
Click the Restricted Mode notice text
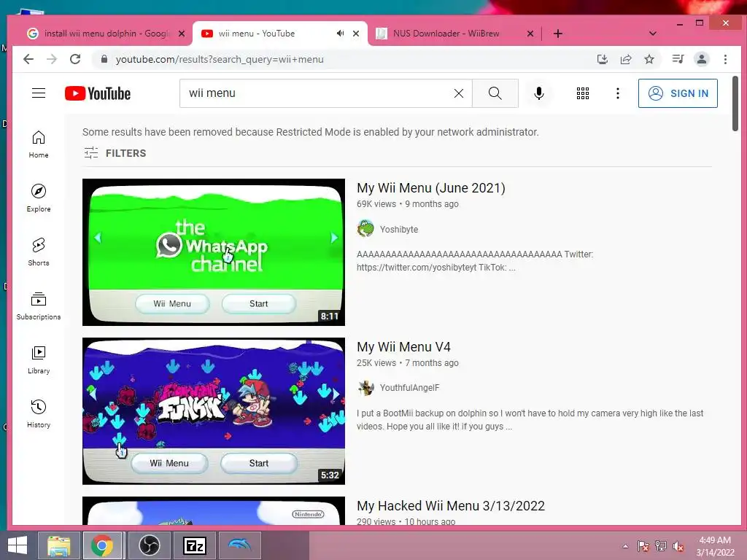click(311, 132)
